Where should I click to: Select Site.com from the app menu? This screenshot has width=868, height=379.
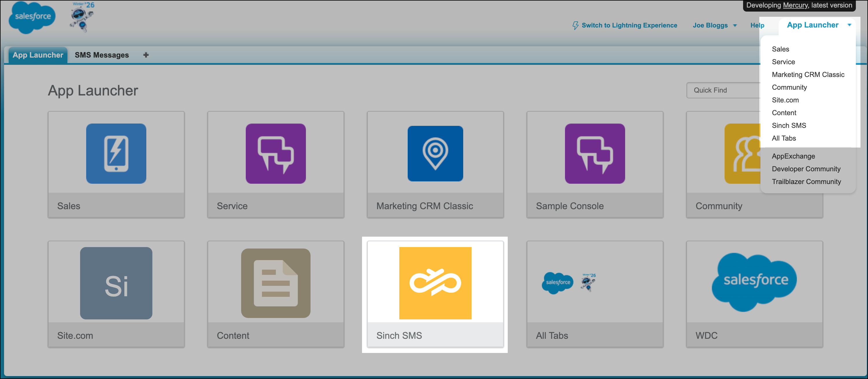point(785,100)
